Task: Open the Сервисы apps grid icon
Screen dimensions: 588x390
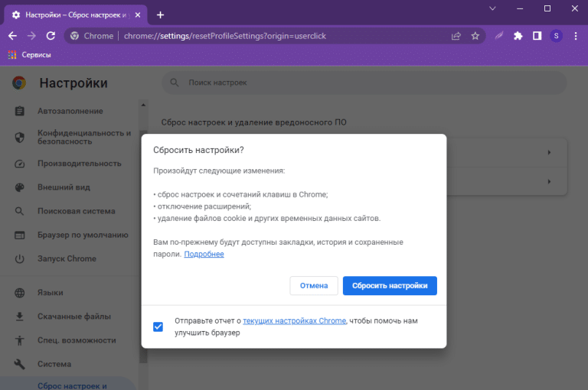Action: point(12,55)
